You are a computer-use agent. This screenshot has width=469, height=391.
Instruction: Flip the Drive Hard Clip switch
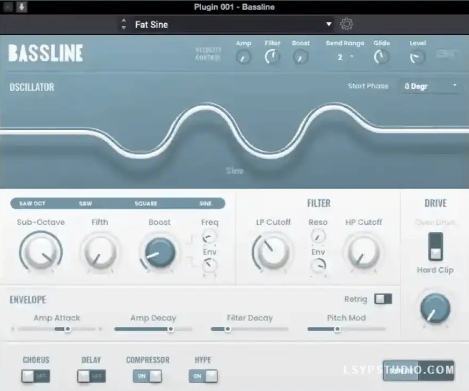pyautogui.click(x=435, y=247)
